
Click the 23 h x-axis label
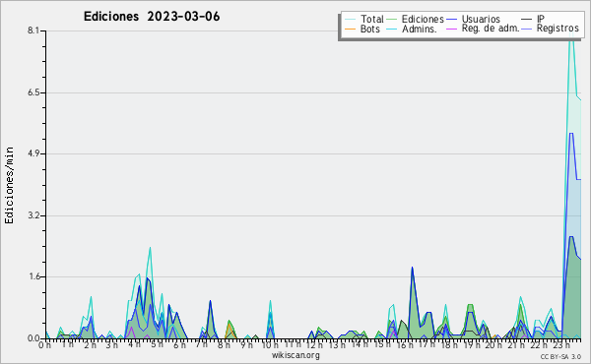(561, 344)
